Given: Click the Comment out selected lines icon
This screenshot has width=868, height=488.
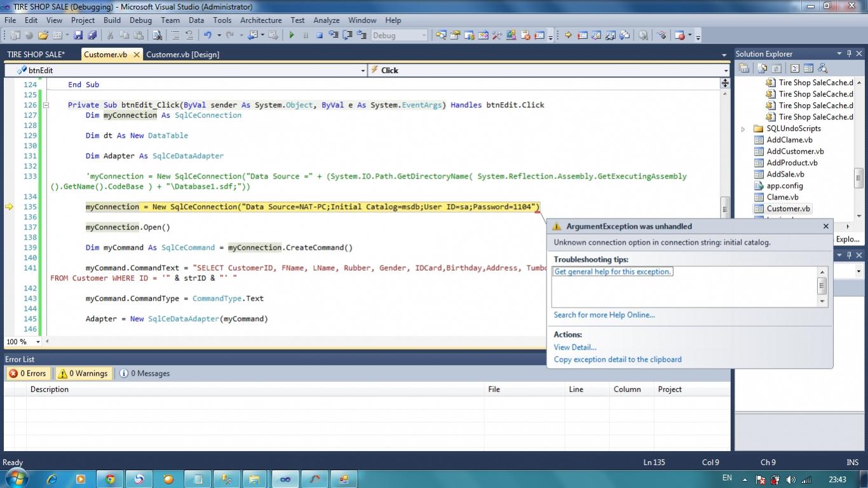Looking at the screenshot, I should coord(175,36).
